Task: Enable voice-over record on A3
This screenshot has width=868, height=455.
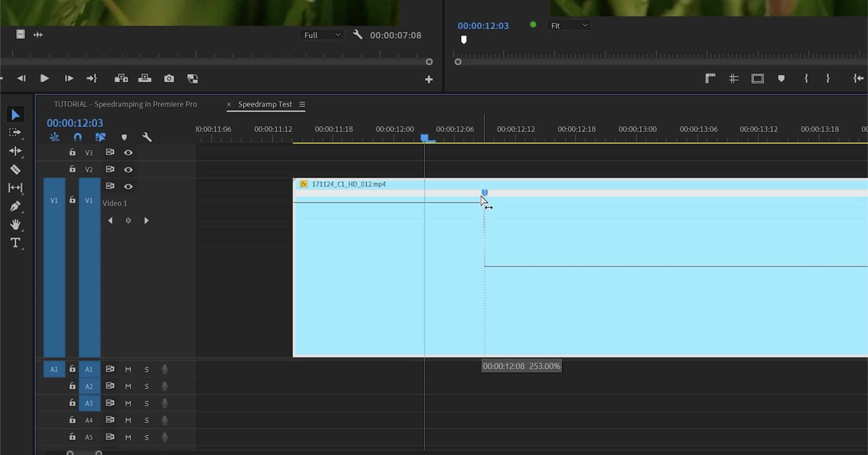Action: tap(164, 403)
